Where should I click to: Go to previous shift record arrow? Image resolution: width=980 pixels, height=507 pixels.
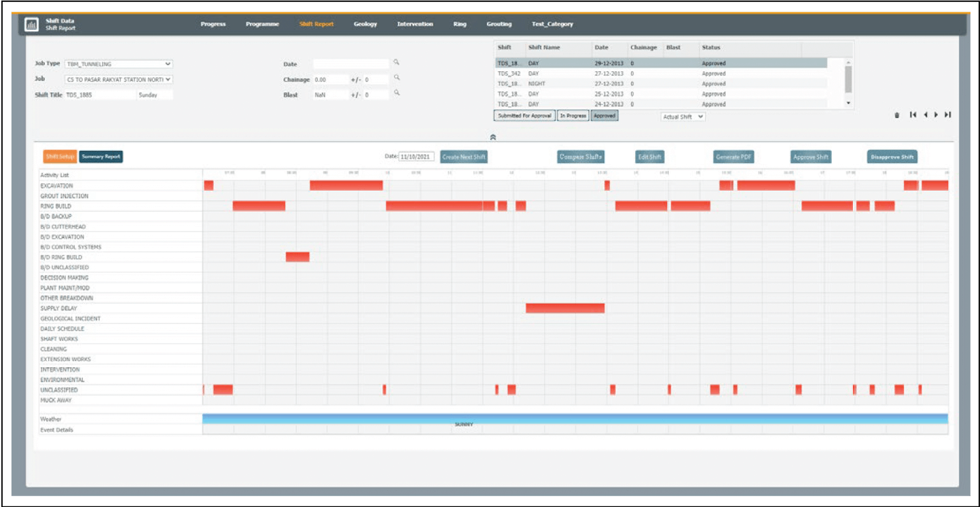(x=926, y=115)
